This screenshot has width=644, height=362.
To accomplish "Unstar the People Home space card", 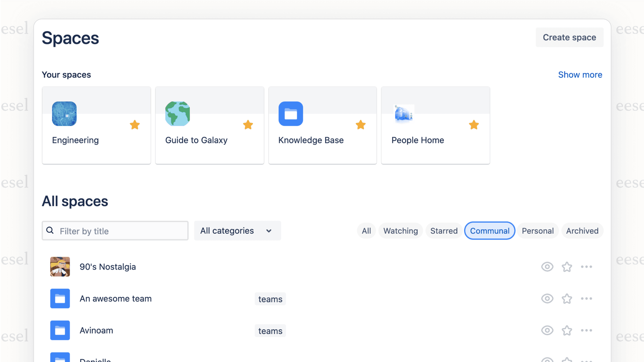I will [474, 125].
